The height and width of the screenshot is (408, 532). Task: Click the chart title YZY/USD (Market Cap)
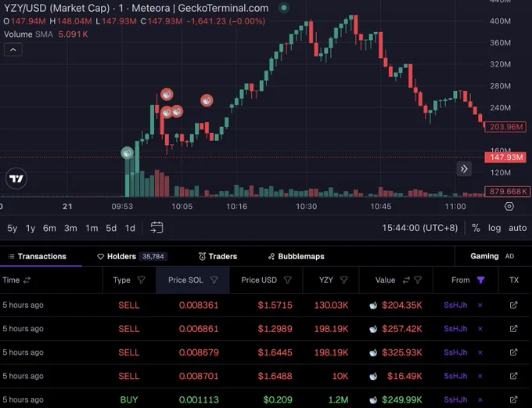tap(56, 8)
